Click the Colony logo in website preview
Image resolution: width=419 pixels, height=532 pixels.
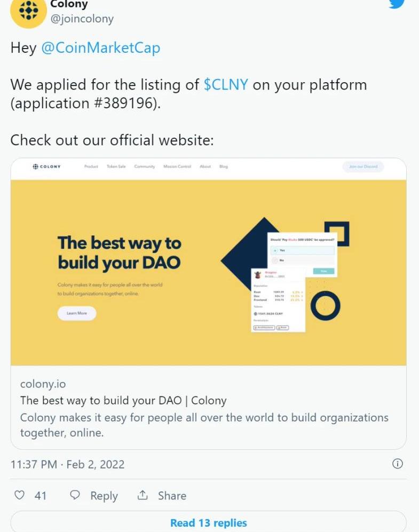[47, 166]
